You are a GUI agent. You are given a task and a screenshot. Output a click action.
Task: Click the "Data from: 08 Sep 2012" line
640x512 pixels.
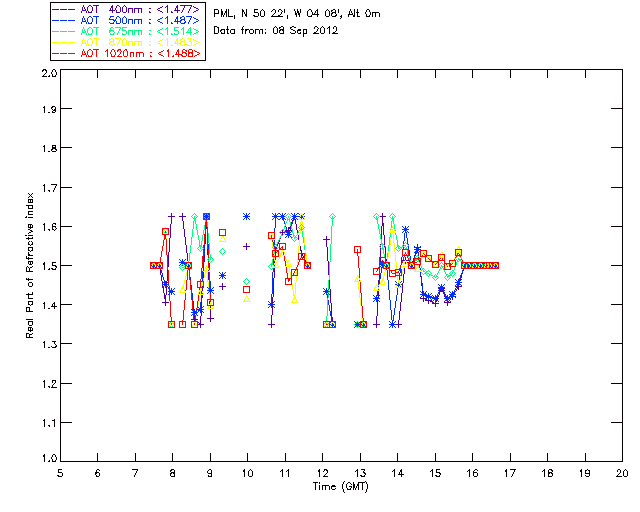pos(276,31)
